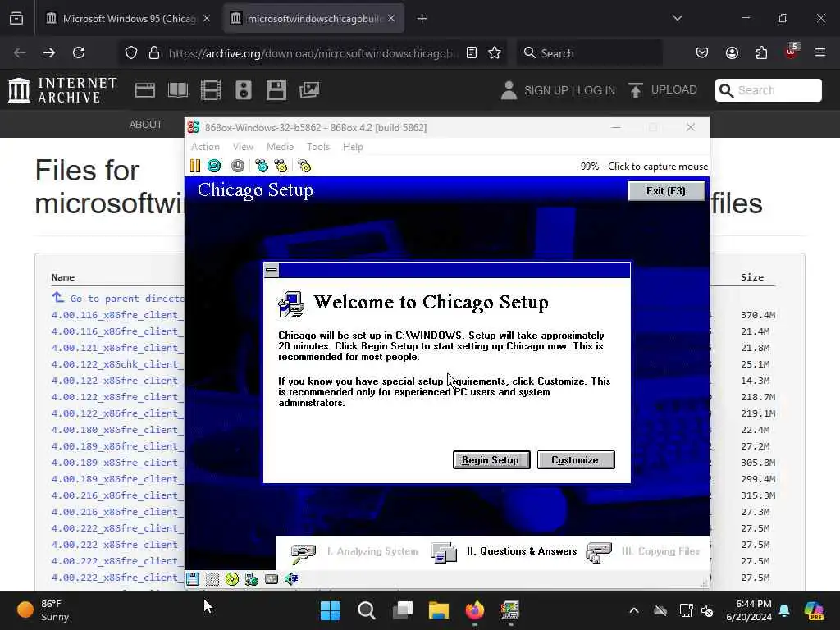Open Firefox Pocket save icon
The image size is (840, 630).
[702, 53]
